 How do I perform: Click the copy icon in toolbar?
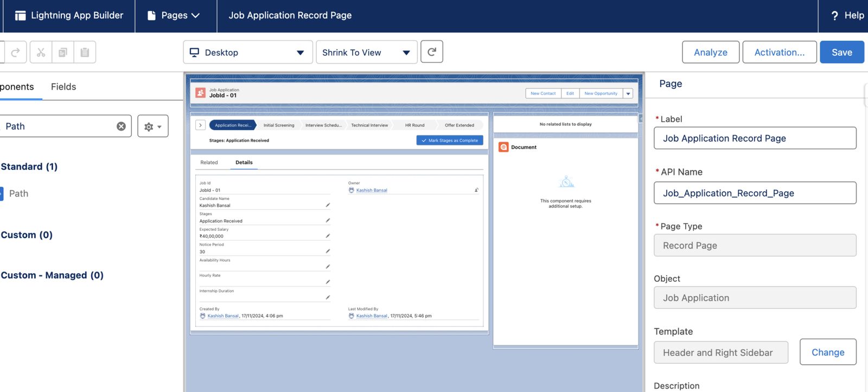tap(63, 52)
